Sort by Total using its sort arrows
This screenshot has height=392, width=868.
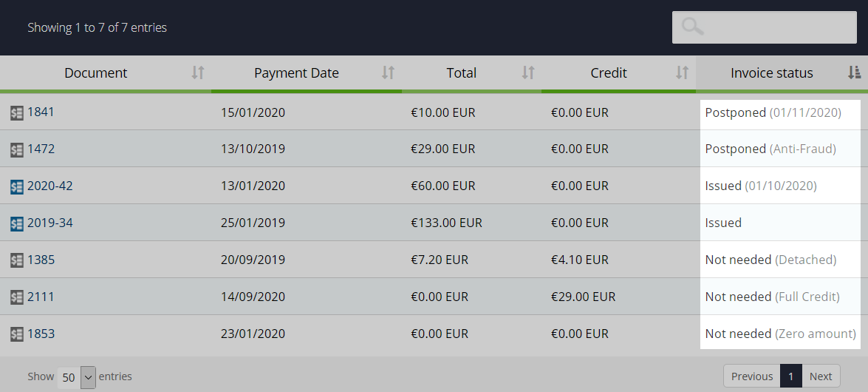pos(528,72)
